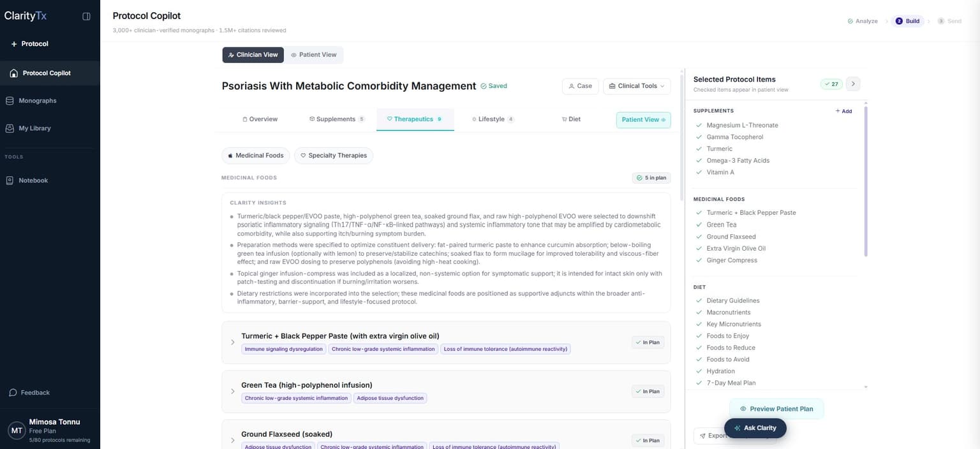Screen dimensions: 980x449
Task: Uncheck Key Micronutrients
Action: [x=699, y=325]
